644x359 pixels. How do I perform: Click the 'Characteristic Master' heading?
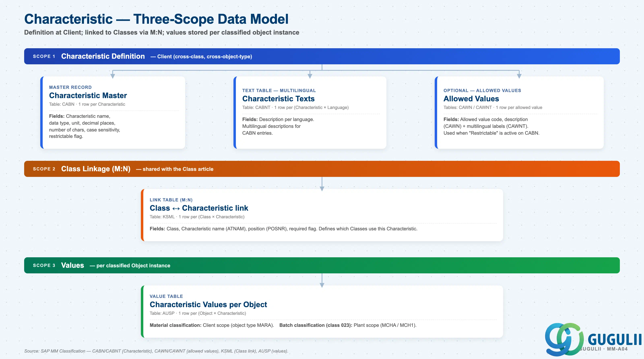pos(88,95)
